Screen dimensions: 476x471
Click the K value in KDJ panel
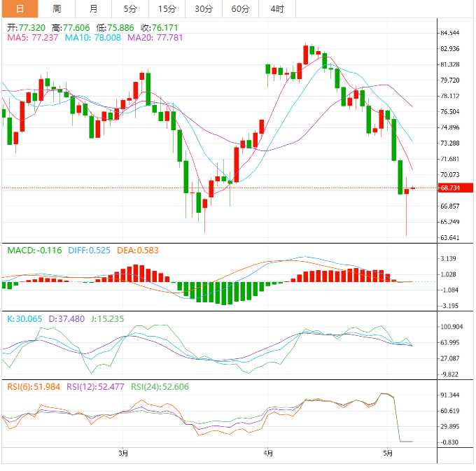pyautogui.click(x=24, y=318)
